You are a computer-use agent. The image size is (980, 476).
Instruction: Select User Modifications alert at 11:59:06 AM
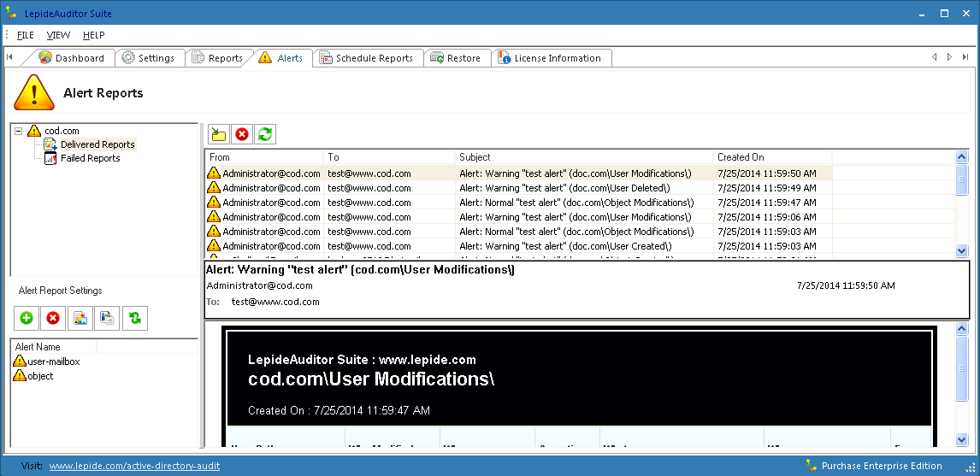519,217
